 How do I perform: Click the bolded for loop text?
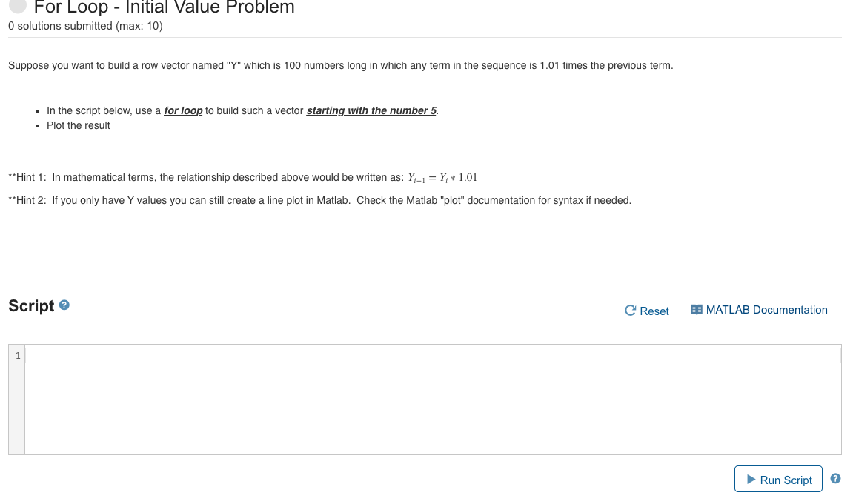[x=182, y=110]
